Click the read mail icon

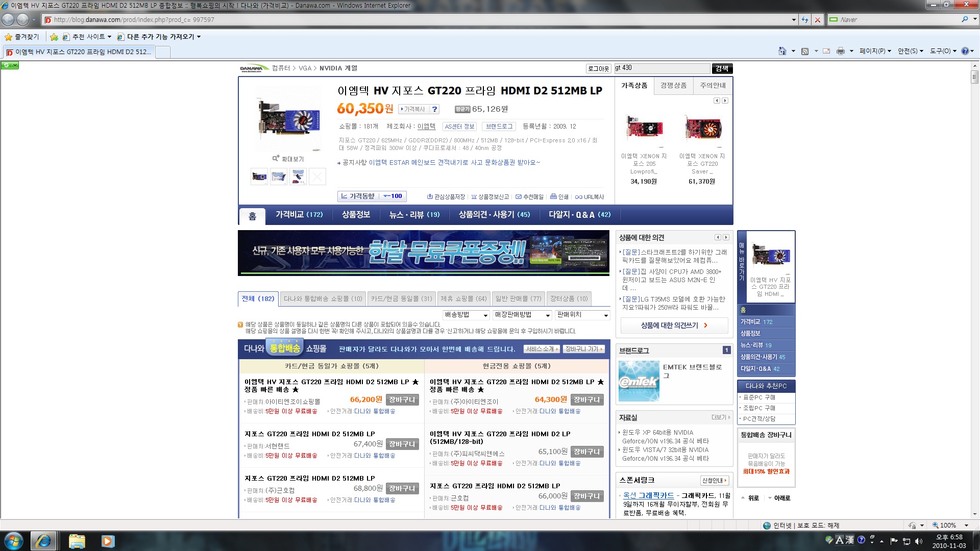[x=826, y=51]
